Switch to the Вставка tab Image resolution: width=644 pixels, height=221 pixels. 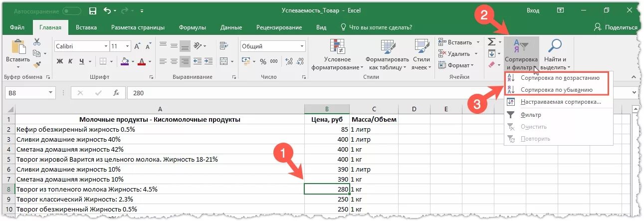(x=86, y=27)
